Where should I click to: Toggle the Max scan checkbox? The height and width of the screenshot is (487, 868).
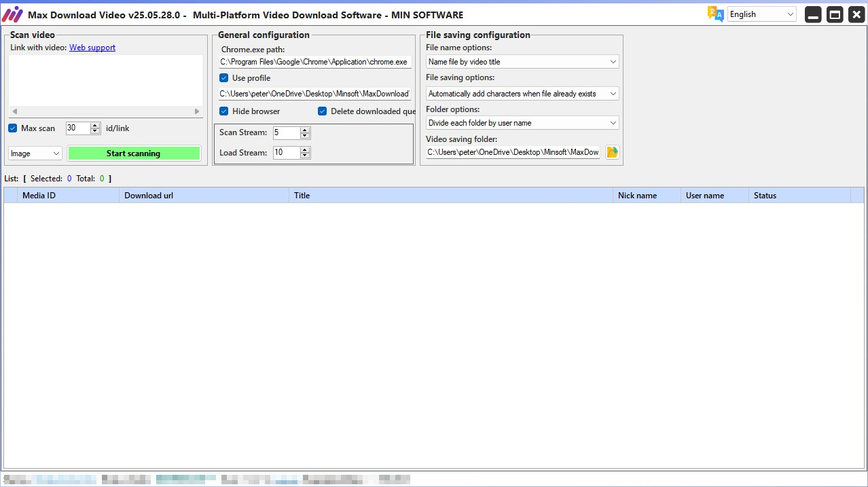pos(13,128)
